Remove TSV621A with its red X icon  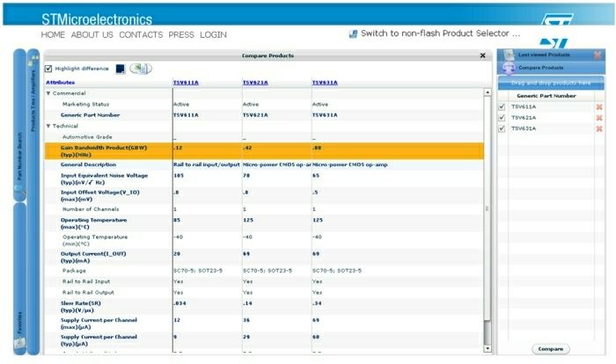(599, 118)
